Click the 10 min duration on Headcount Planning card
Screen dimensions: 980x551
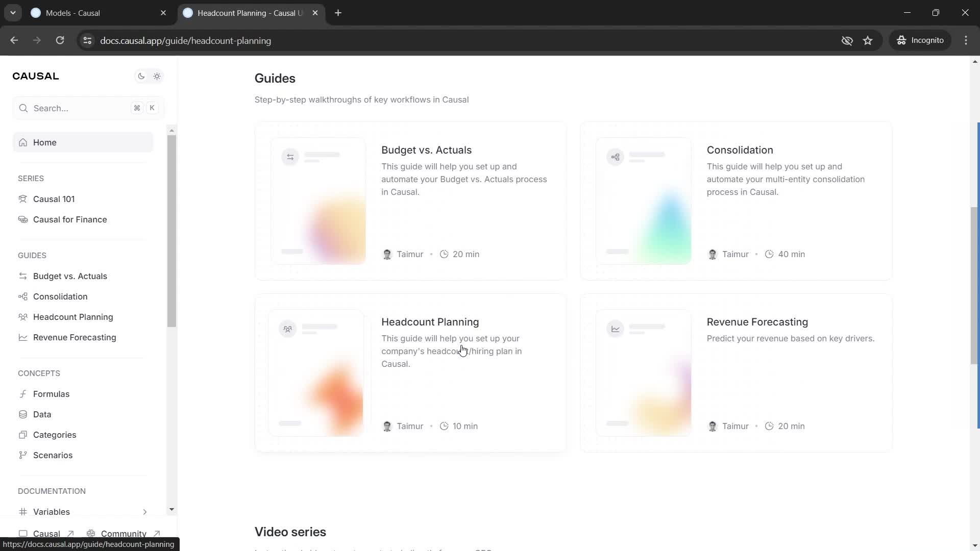point(459,426)
